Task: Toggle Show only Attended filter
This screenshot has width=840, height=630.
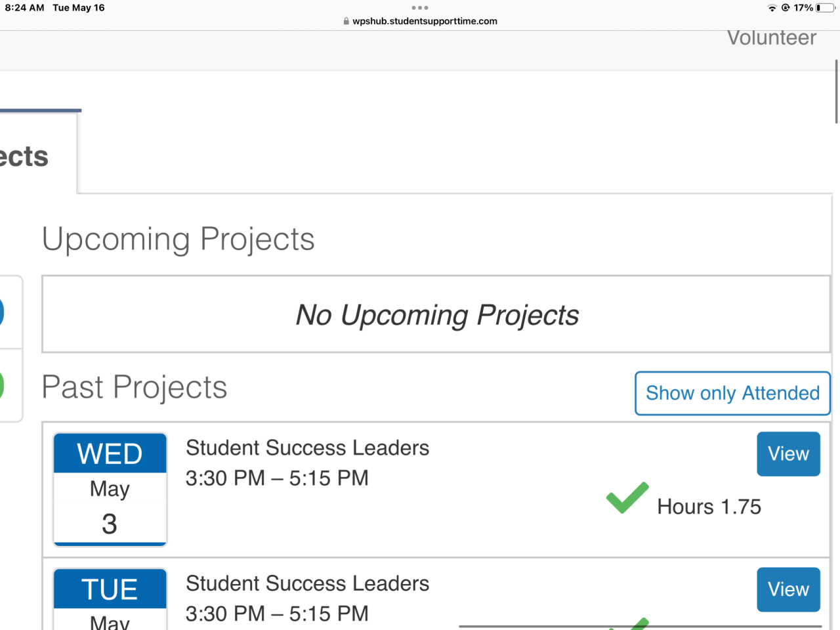Action: (732, 393)
